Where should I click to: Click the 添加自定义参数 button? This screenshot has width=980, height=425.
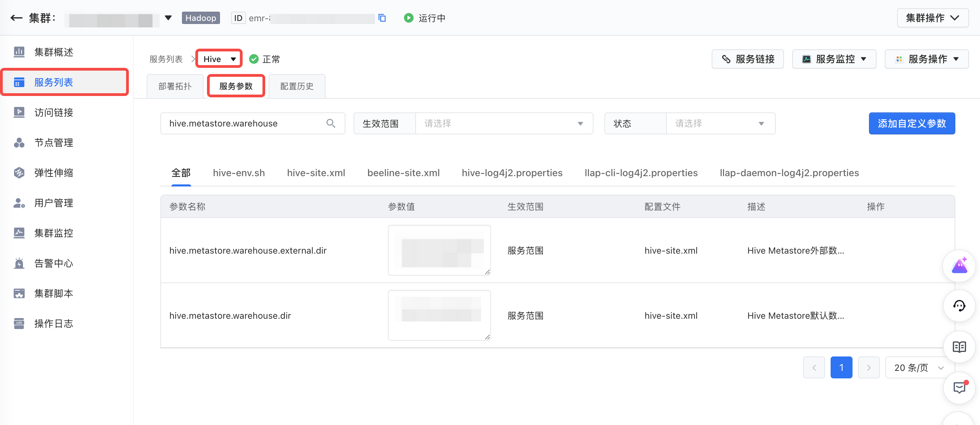point(911,123)
